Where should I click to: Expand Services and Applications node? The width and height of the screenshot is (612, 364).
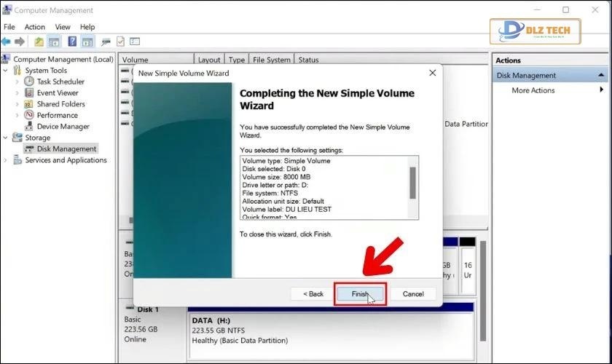tap(7, 160)
